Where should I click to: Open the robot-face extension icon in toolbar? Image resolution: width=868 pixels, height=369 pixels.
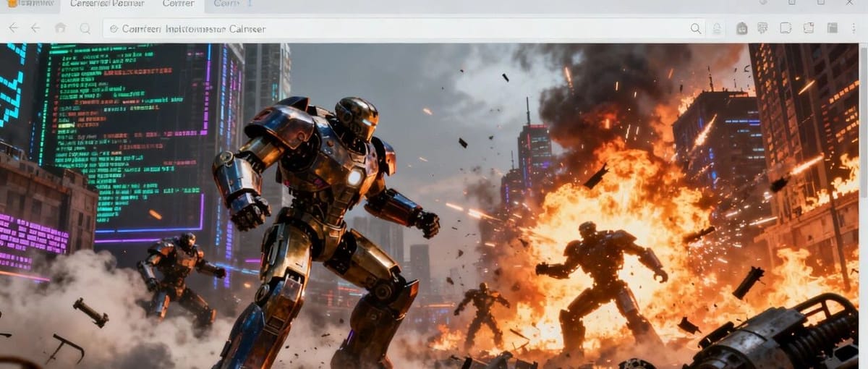741,28
